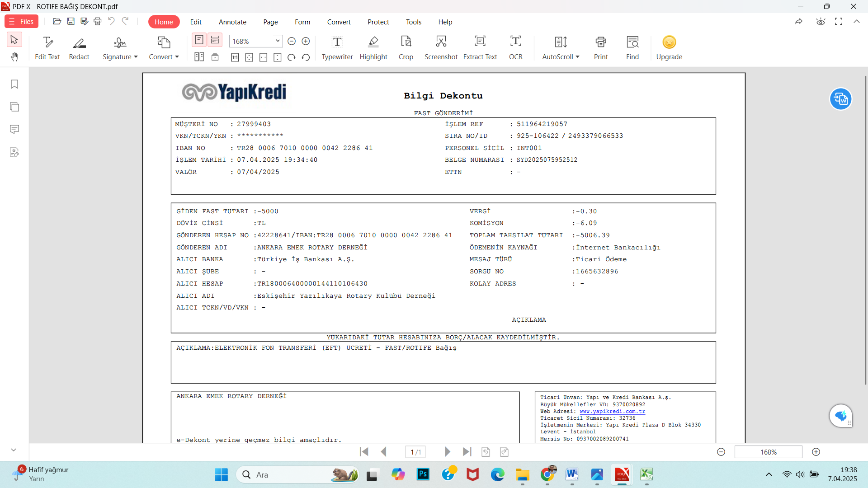The image size is (868, 488).
Task: Click the cover page view icon
Action: [215, 57]
